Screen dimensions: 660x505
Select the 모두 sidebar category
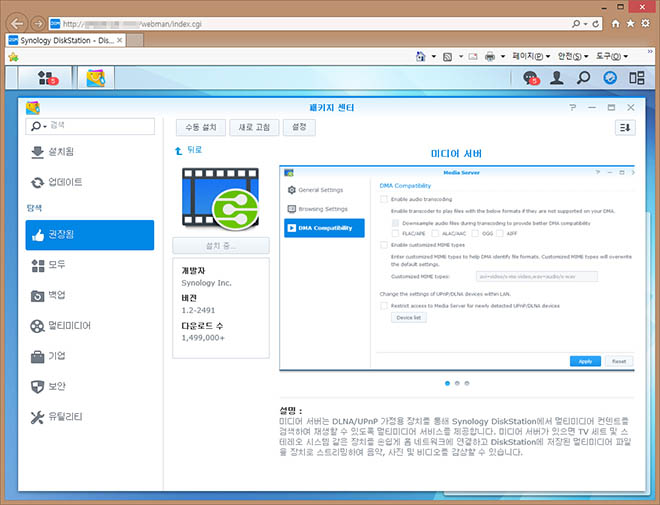90,265
